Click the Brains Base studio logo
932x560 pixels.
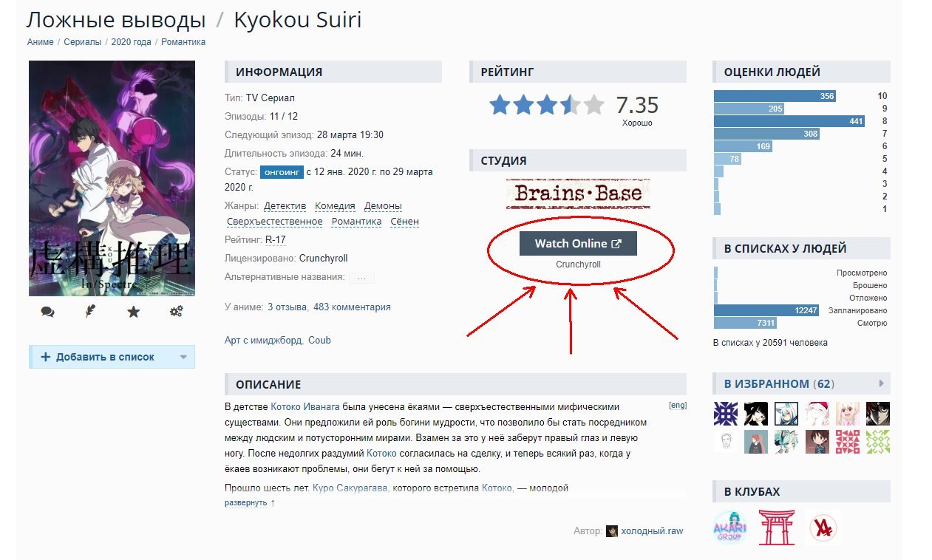coord(578,194)
